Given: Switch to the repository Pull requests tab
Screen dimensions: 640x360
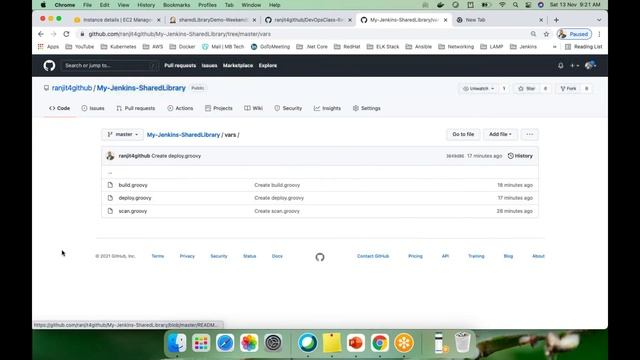Looking at the screenshot, I should click(136, 108).
